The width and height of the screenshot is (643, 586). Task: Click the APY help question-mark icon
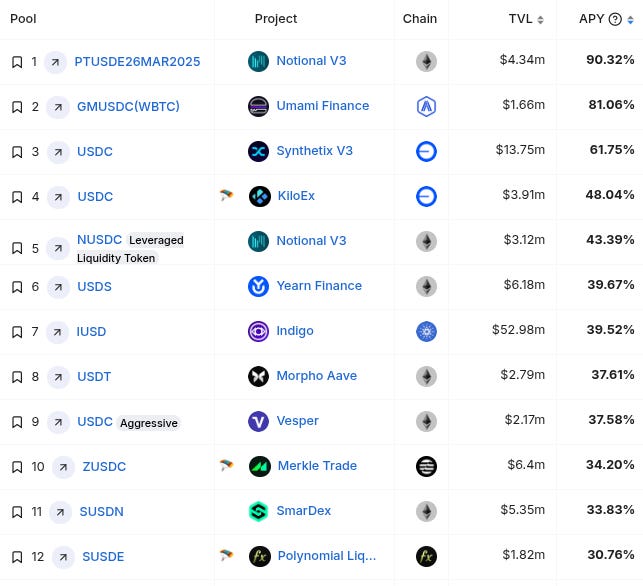click(x=615, y=19)
